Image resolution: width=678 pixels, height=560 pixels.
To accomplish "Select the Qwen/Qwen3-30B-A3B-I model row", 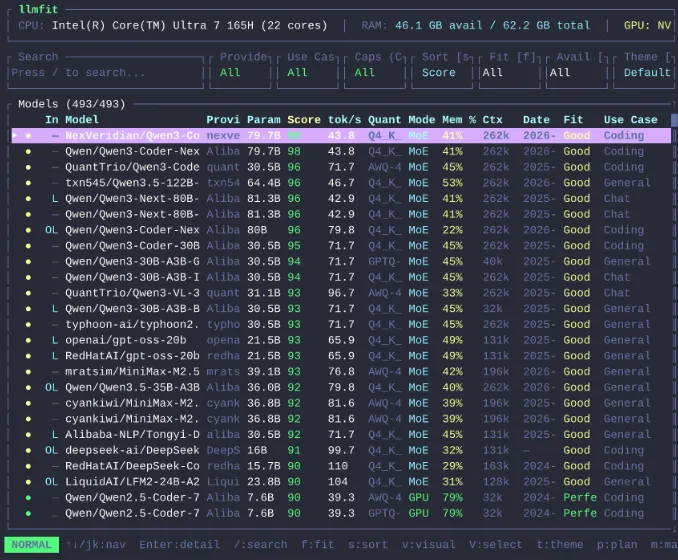I will [341, 277].
